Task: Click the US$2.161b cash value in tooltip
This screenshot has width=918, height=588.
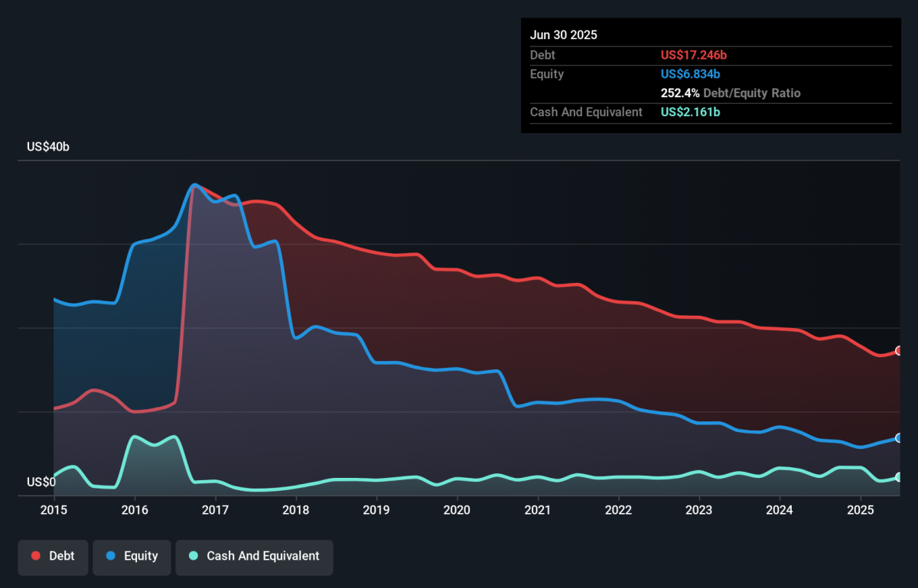Action: tap(690, 112)
